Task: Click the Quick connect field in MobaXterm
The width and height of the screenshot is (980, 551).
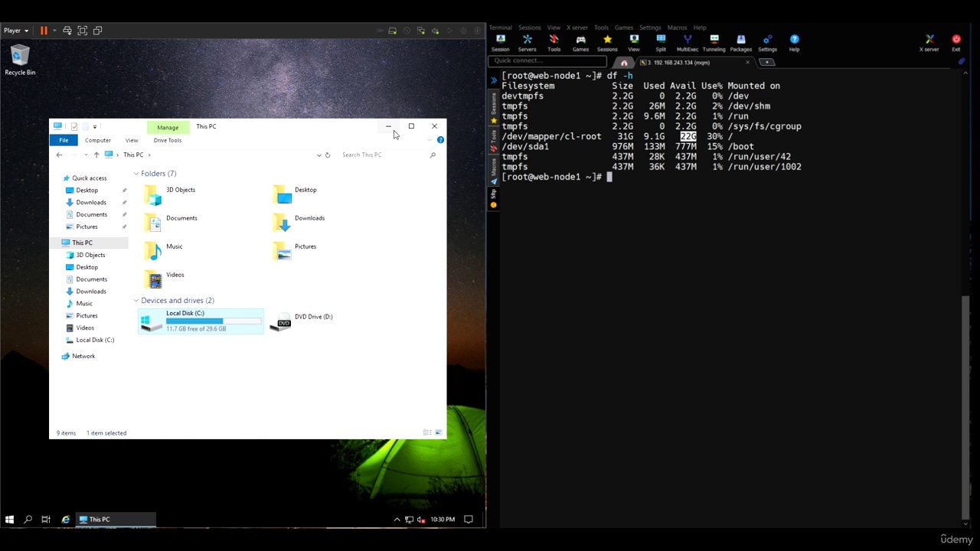Action: pyautogui.click(x=549, y=60)
